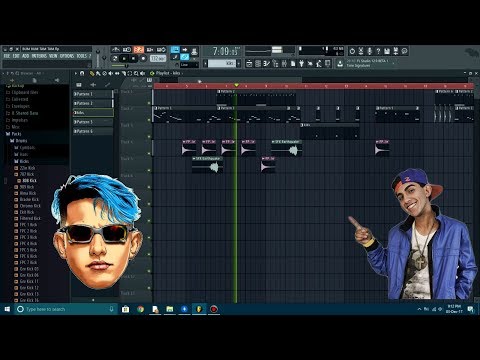Click the chat bubble icon in top toolbar
The width and height of the screenshot is (480, 360).
[404, 51]
